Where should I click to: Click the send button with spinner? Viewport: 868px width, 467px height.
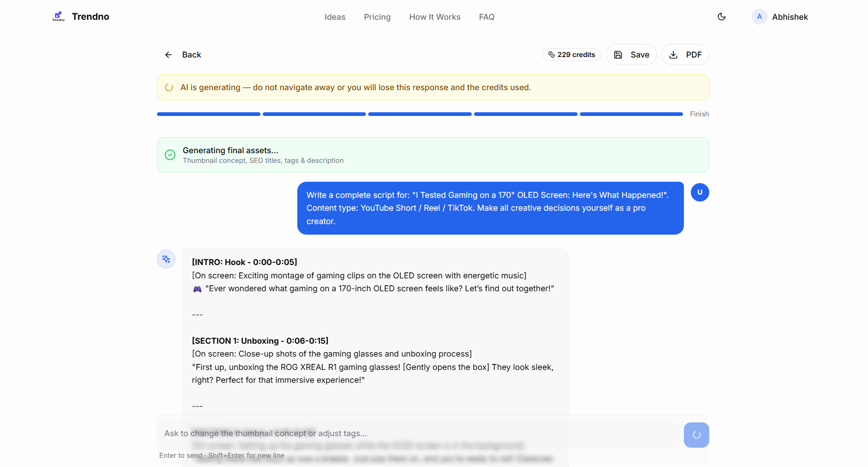pos(696,435)
